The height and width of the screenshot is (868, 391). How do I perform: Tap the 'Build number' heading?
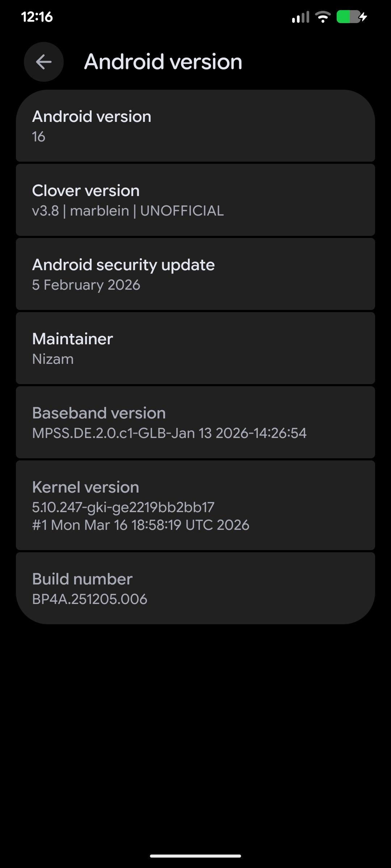[82, 579]
